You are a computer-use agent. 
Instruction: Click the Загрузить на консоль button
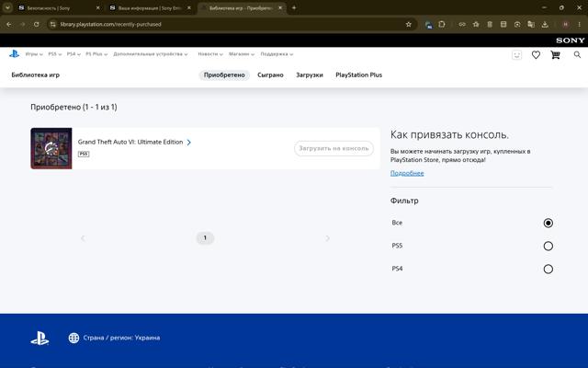(x=334, y=148)
